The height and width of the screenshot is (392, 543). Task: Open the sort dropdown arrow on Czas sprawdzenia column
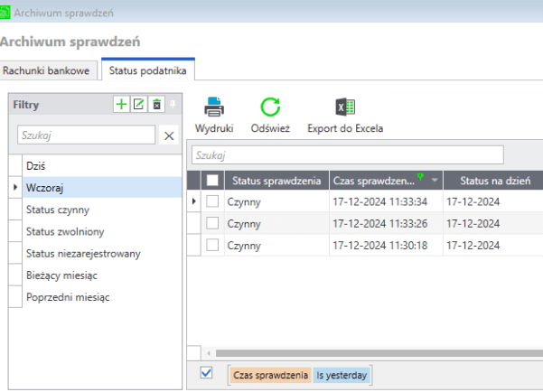coord(434,181)
